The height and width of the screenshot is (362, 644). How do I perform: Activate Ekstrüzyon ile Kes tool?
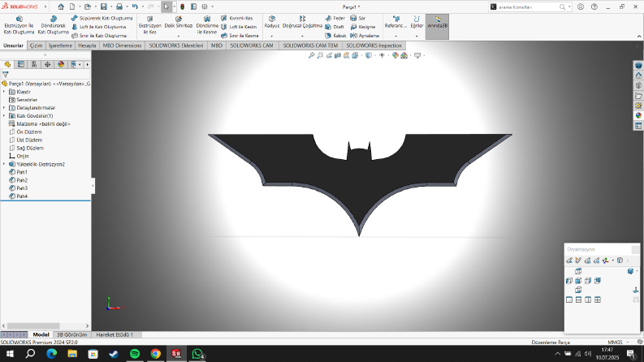click(150, 25)
